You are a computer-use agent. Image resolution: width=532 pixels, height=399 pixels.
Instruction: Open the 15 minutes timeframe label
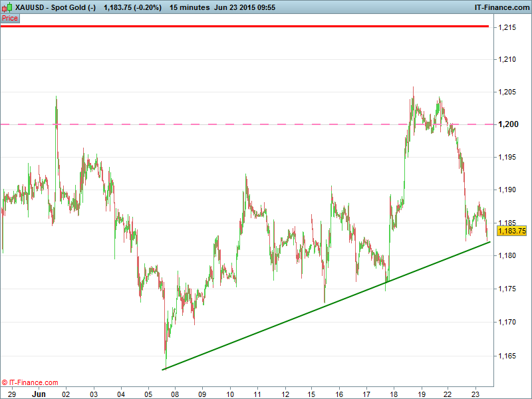click(188, 7)
